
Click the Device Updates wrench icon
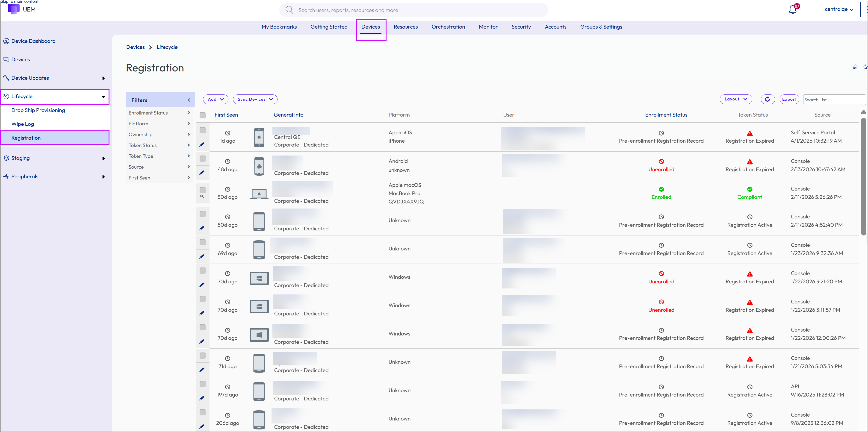[x=6, y=78]
